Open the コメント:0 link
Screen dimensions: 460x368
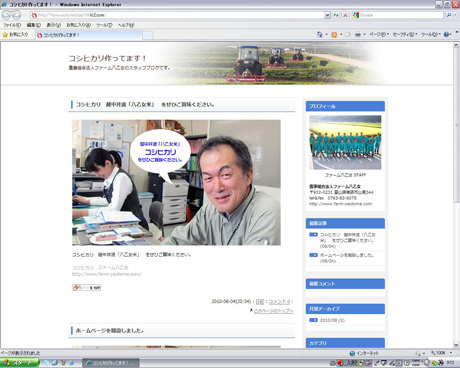click(x=279, y=301)
